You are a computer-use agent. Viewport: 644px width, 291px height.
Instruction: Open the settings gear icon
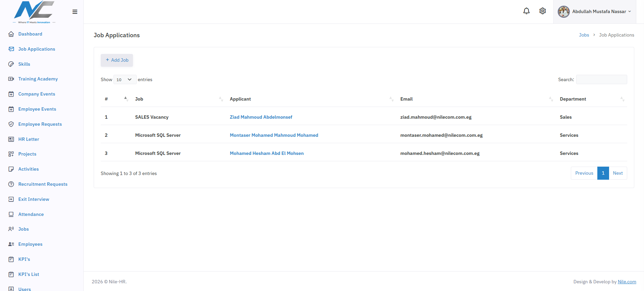pyautogui.click(x=543, y=11)
